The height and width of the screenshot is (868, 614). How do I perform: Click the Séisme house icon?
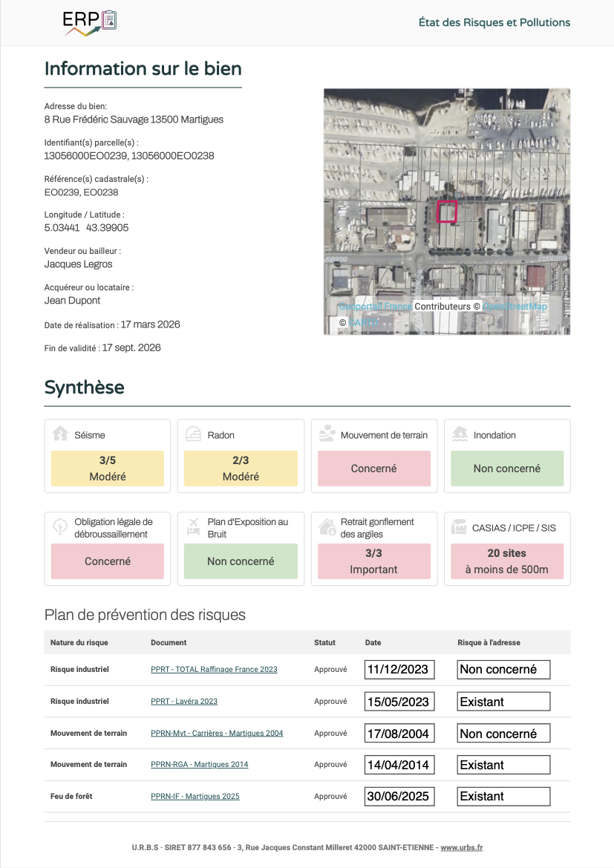[x=60, y=434]
